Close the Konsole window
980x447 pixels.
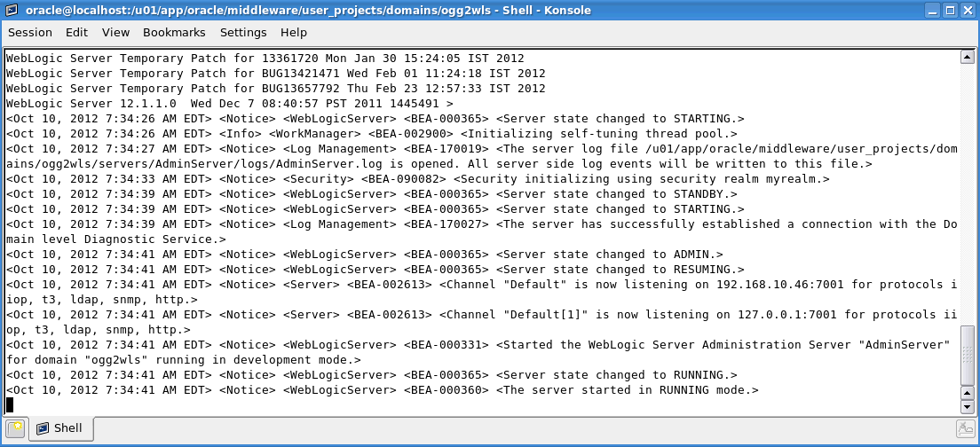tap(968, 11)
